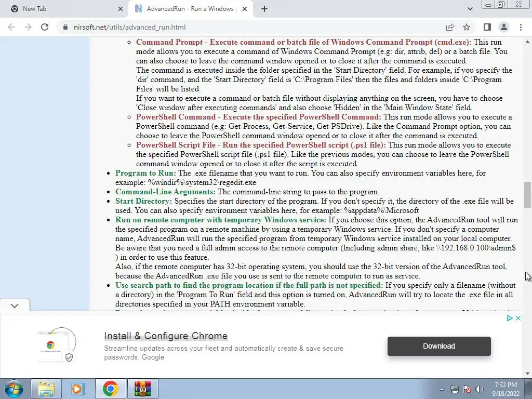Reload the AdvancedRun page
Image resolution: width=532 pixels, height=399 pixels.
(x=45, y=27)
